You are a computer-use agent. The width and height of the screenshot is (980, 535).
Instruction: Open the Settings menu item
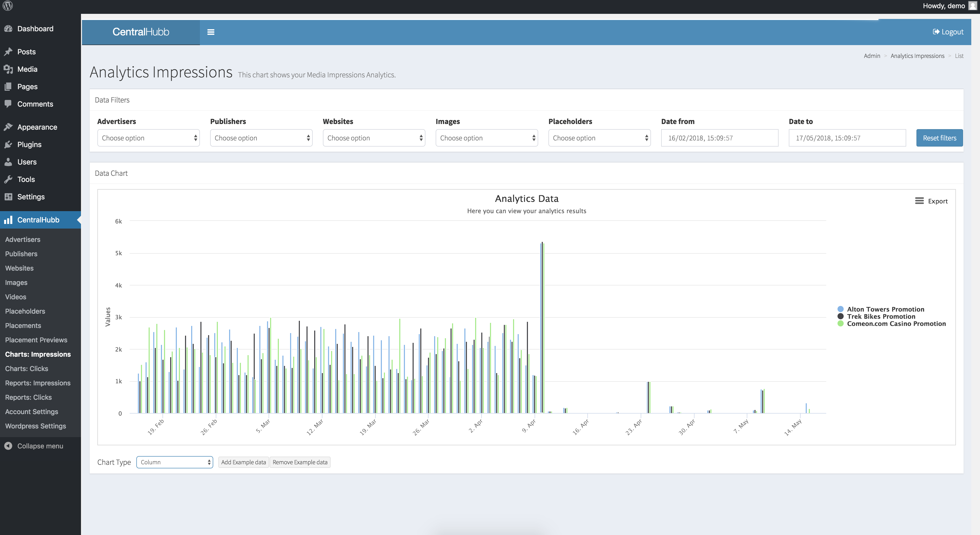pos(31,197)
